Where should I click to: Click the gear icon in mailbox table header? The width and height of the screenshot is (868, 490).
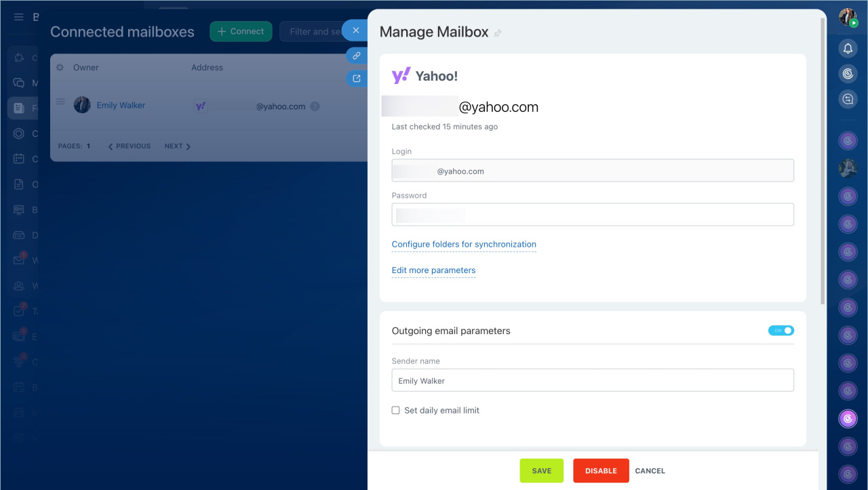tap(60, 68)
